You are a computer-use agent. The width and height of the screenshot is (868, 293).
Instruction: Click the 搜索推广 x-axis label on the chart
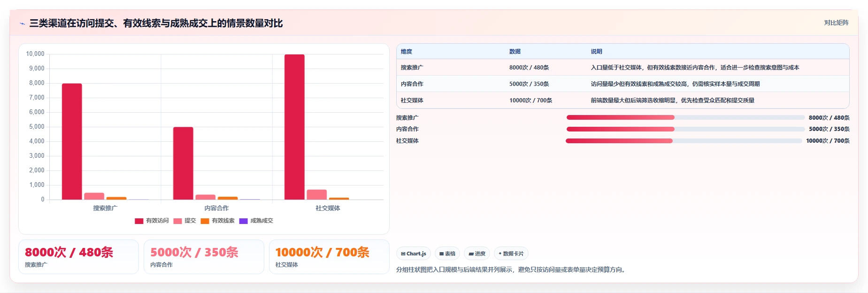tap(105, 208)
